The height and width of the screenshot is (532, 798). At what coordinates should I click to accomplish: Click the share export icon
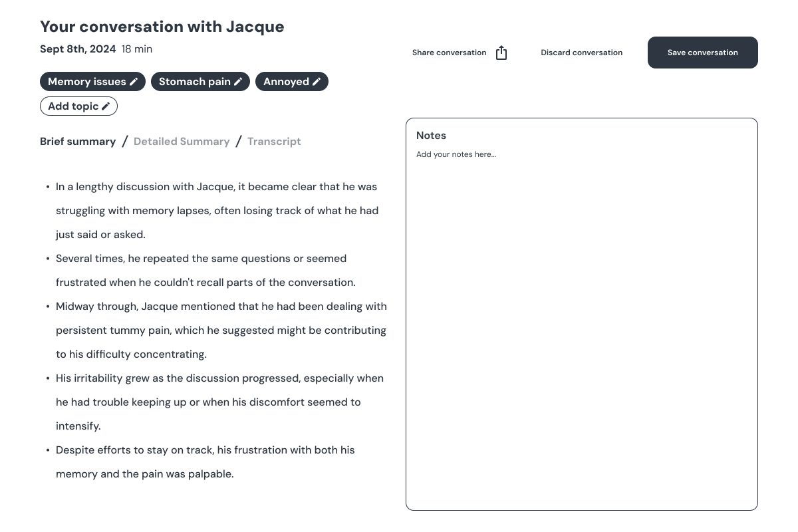[x=501, y=53]
